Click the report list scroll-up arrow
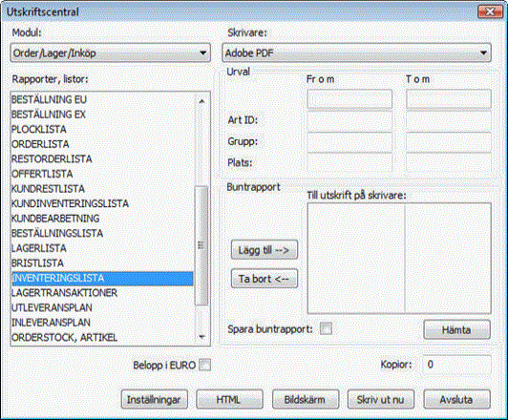Image resolution: width=508 pixels, height=420 pixels. point(201,101)
